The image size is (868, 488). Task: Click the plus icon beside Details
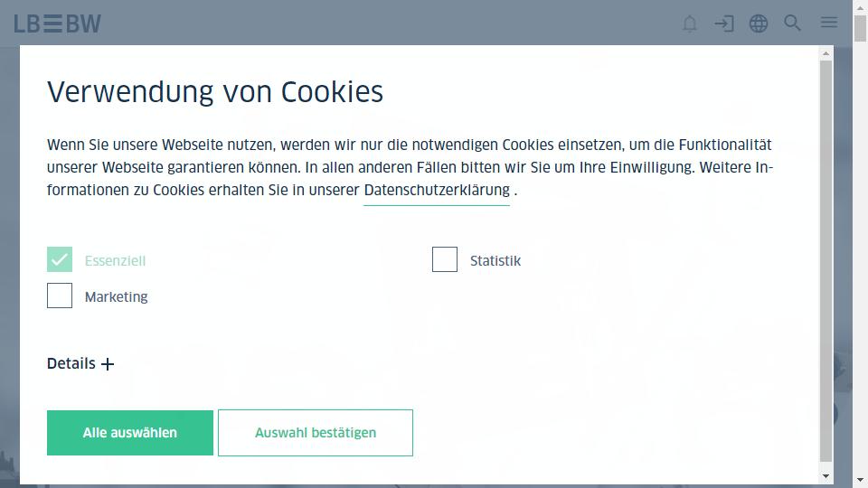pos(108,364)
